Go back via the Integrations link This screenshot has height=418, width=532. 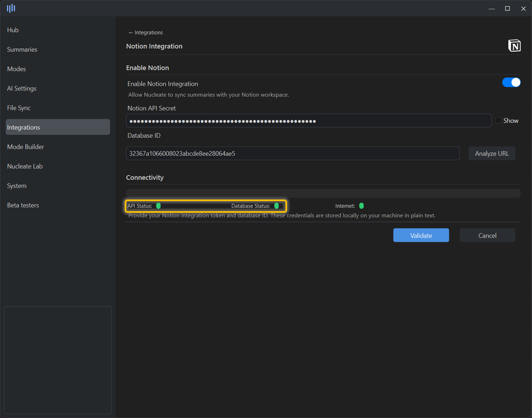click(146, 33)
